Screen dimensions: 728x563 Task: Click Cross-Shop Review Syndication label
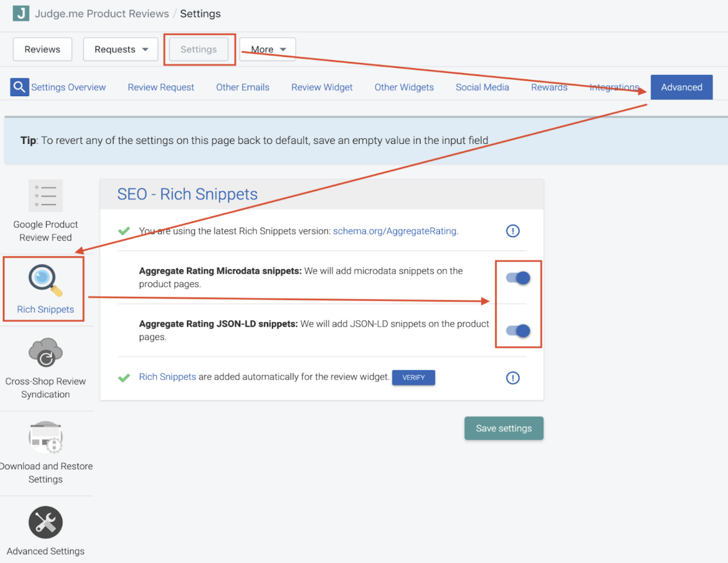(45, 388)
